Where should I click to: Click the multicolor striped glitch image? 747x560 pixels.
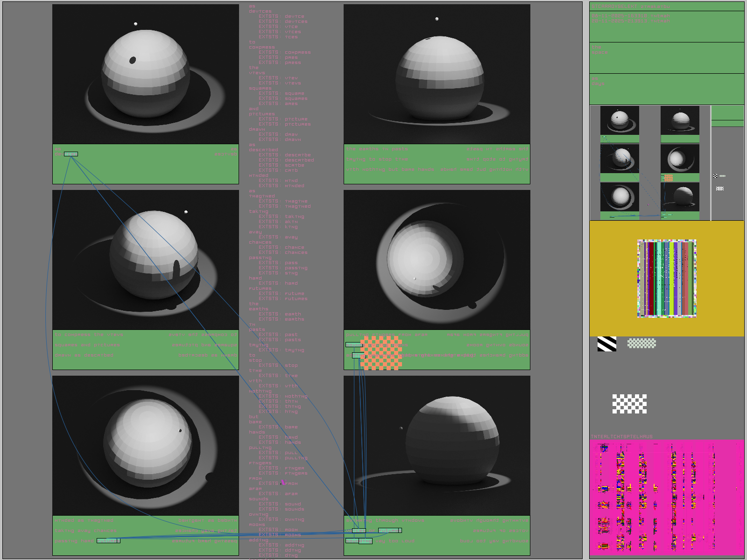pyautogui.click(x=667, y=279)
